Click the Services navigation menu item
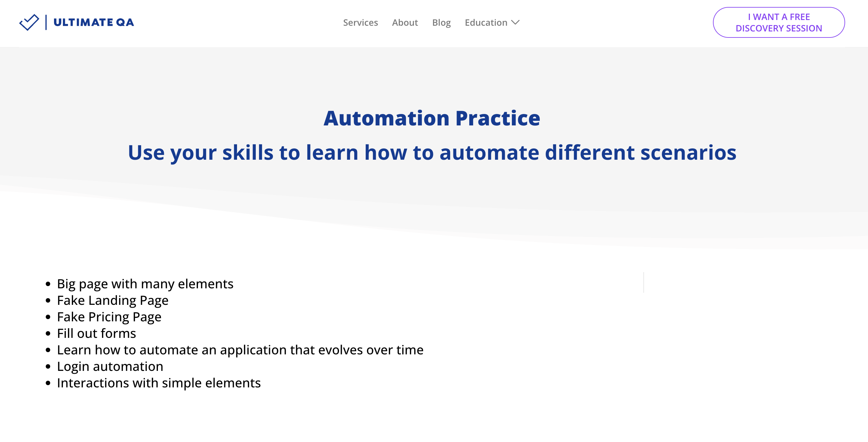The width and height of the screenshot is (868, 442). 360,23
